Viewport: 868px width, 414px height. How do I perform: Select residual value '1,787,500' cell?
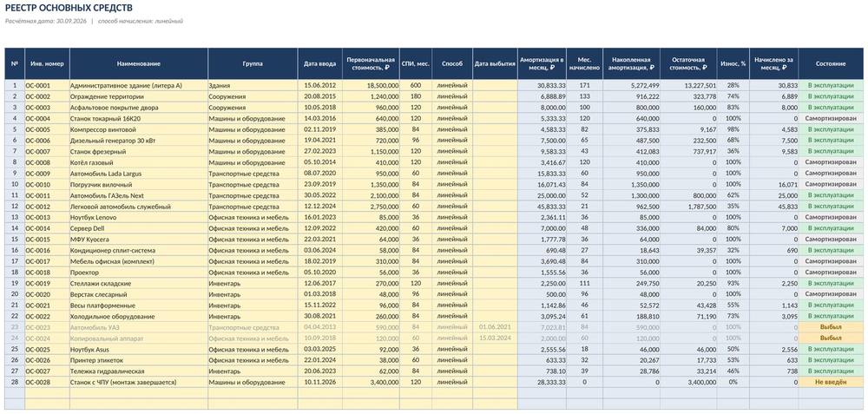(688, 207)
